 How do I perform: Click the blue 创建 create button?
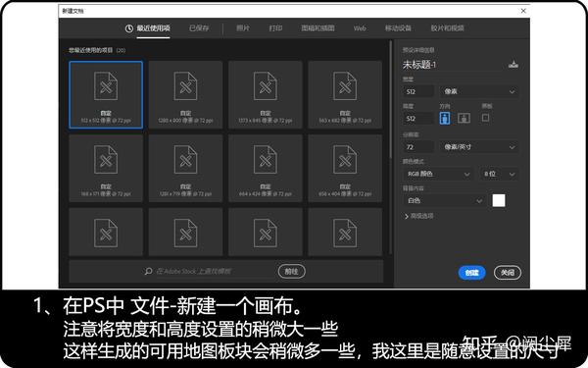click(x=471, y=273)
